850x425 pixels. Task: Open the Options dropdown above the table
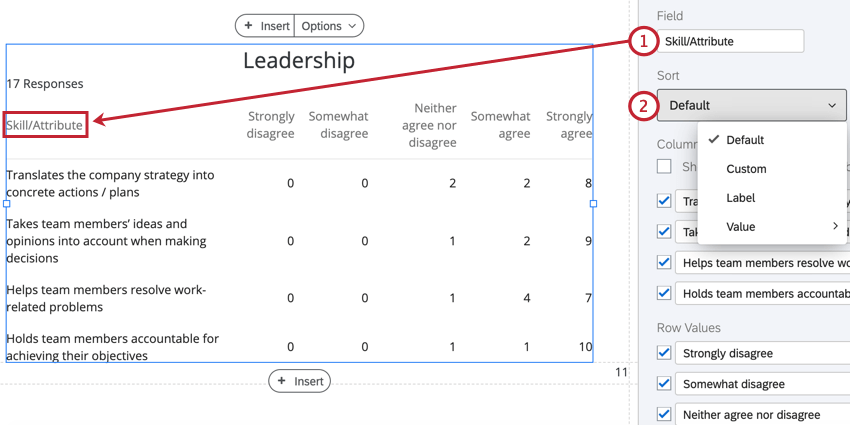click(x=329, y=26)
